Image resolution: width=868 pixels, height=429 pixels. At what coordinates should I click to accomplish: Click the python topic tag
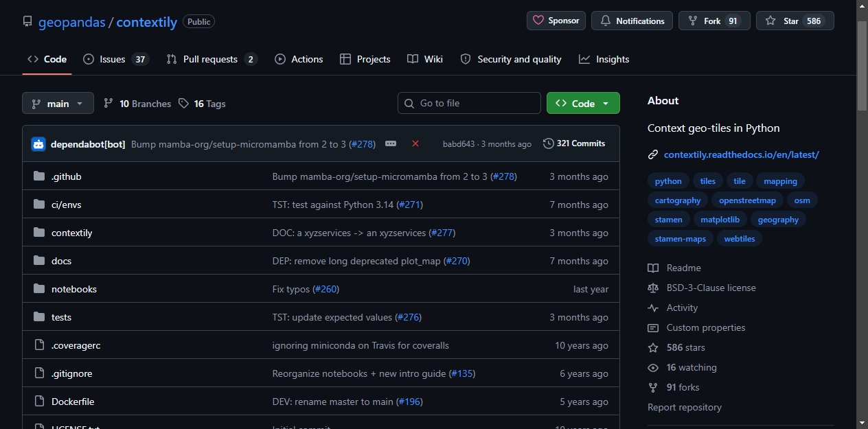coord(668,181)
